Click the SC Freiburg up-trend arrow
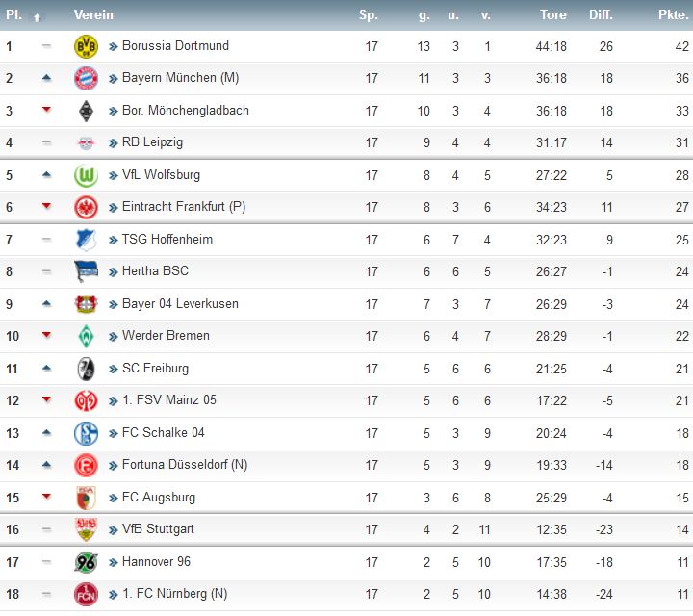The image size is (693, 616). (46, 369)
